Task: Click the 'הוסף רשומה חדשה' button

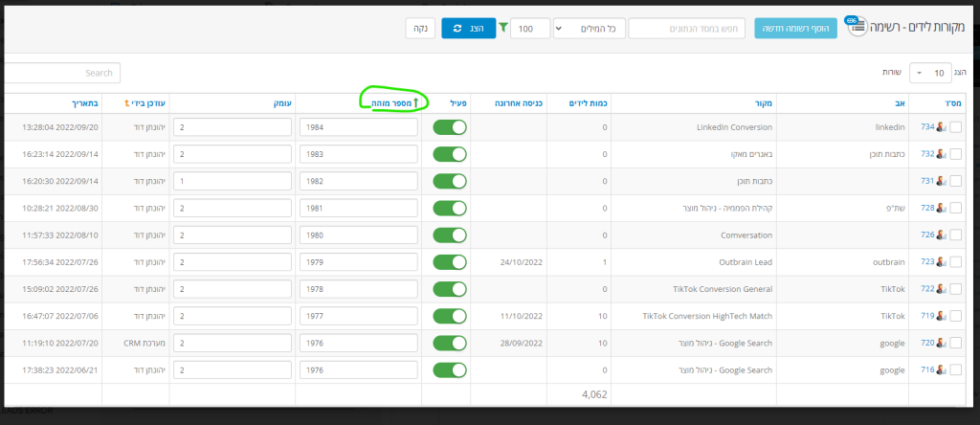Action: click(795, 29)
